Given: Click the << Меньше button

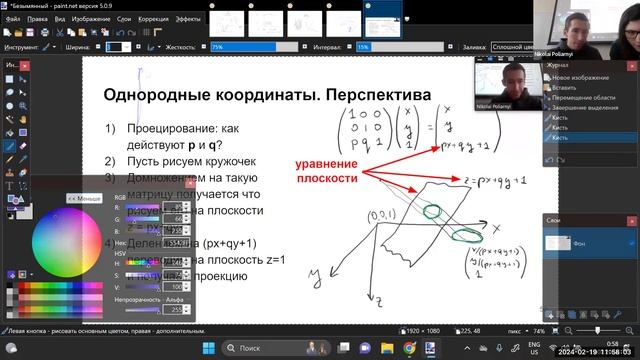Looking at the screenshot, I should (84, 198).
